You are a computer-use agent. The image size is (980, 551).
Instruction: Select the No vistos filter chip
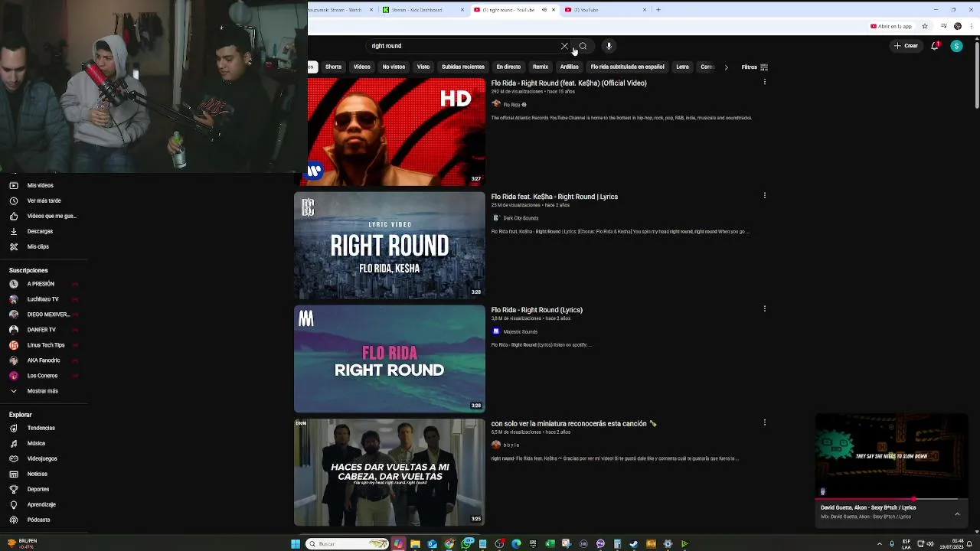(394, 67)
